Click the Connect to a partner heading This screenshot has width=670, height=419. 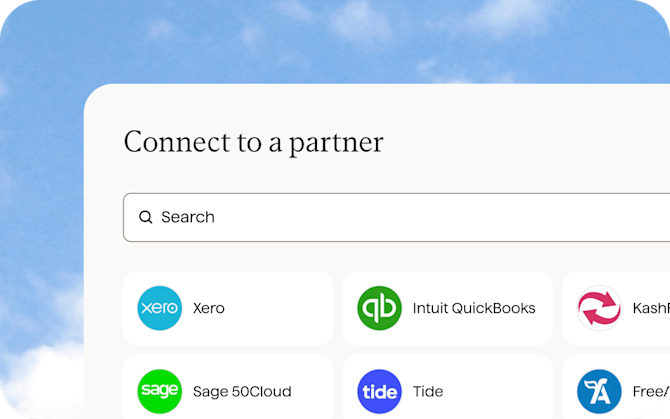coord(253,143)
